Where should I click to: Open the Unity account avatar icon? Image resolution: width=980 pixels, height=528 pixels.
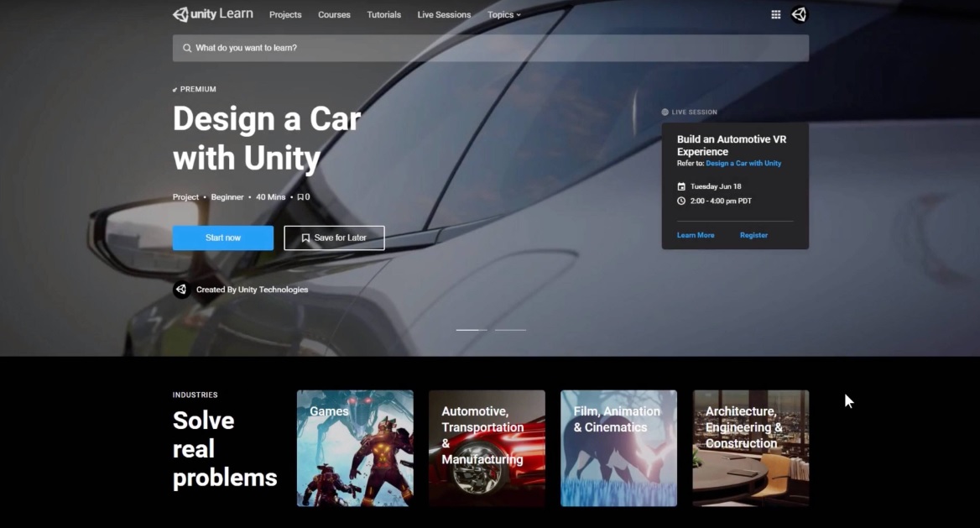pyautogui.click(x=800, y=14)
